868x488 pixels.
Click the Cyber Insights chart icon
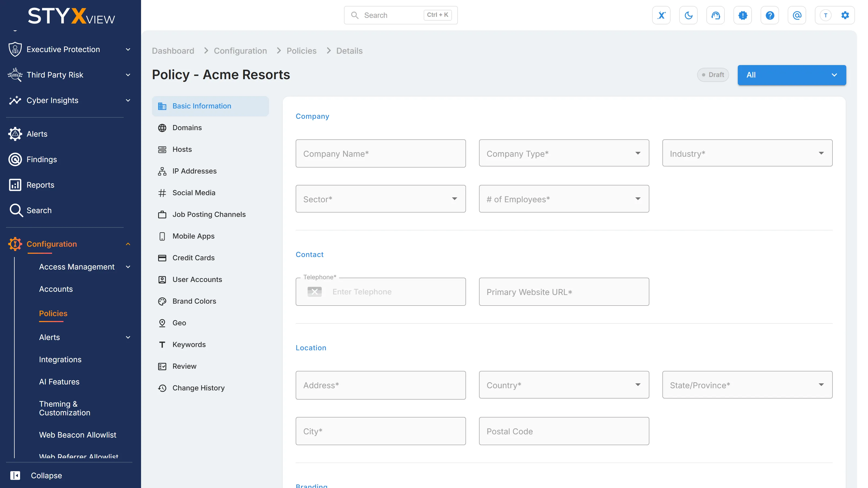click(15, 100)
